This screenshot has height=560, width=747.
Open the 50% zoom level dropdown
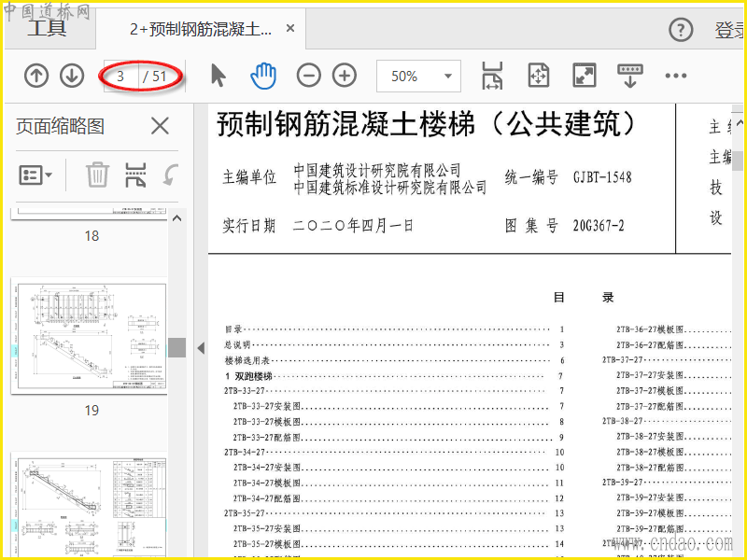pyautogui.click(x=418, y=77)
